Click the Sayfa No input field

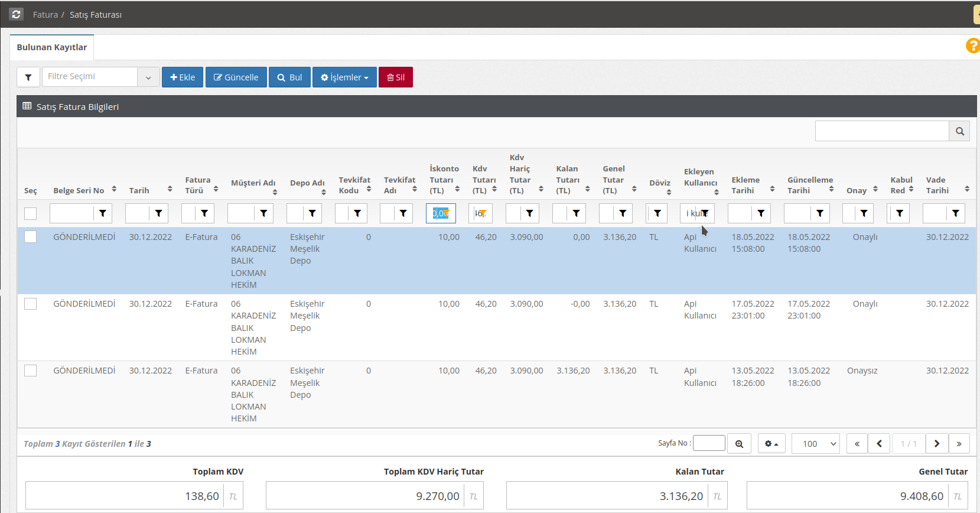709,443
